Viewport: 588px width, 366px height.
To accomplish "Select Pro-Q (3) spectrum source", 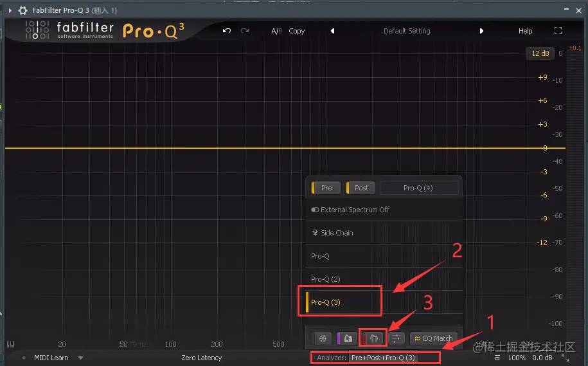I will click(384, 302).
